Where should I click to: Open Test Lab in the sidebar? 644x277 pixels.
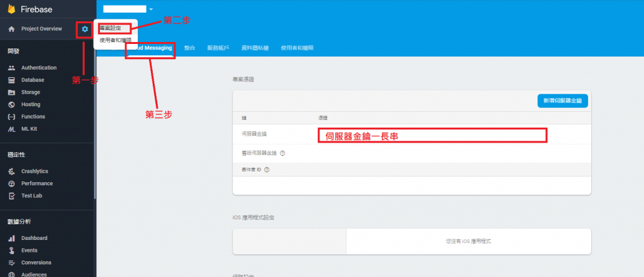point(31,196)
